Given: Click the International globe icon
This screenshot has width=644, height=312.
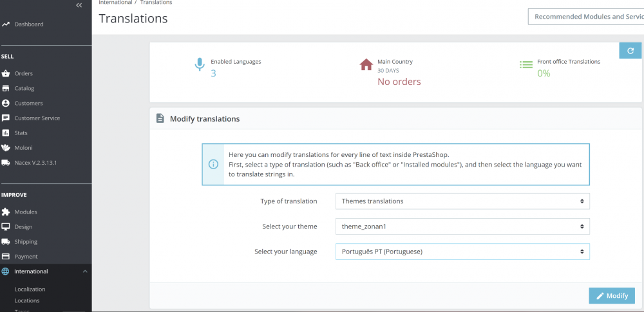Looking at the screenshot, I should click(5, 271).
